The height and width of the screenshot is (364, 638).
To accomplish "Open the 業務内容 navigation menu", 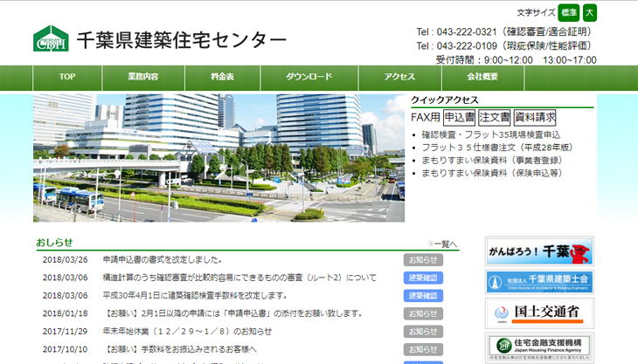I will click(142, 77).
